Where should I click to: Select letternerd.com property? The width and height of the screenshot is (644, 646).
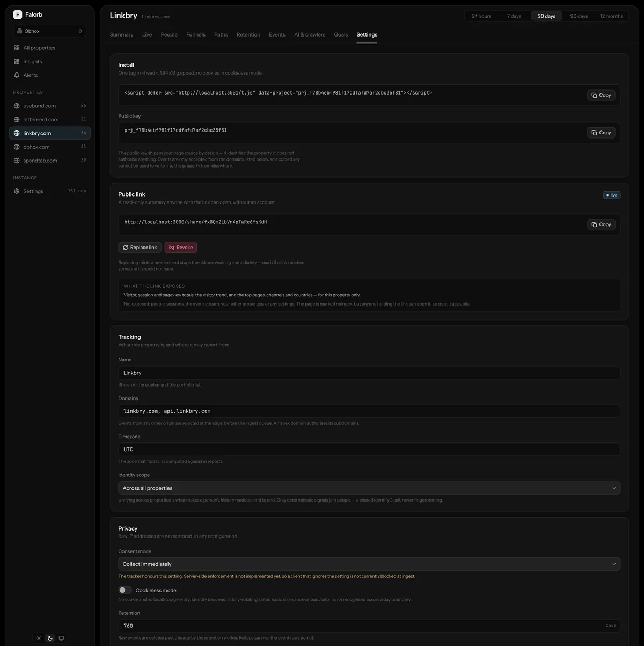pos(50,120)
